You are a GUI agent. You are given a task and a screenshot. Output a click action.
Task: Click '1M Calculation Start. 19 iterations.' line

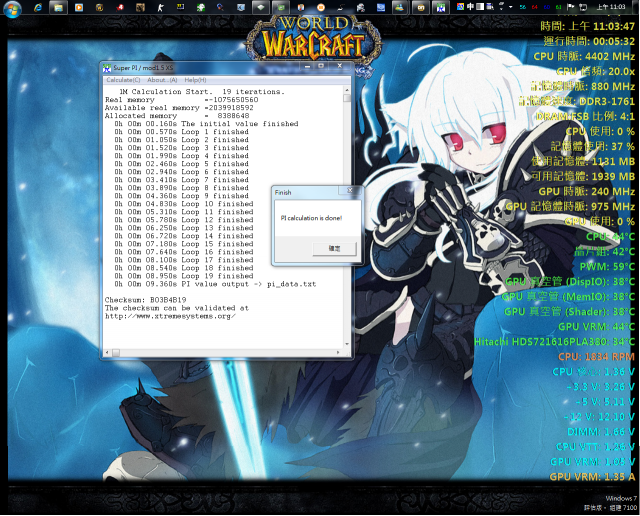202,91
